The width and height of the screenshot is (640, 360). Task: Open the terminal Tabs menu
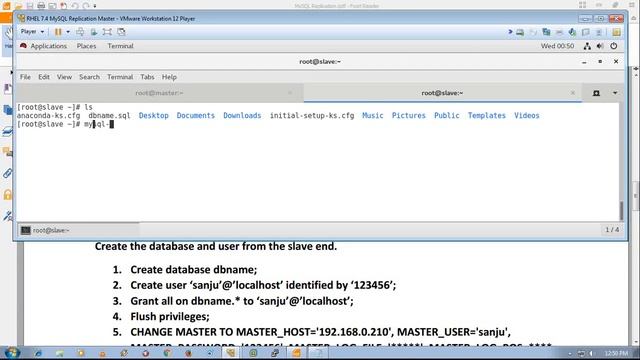point(147,77)
